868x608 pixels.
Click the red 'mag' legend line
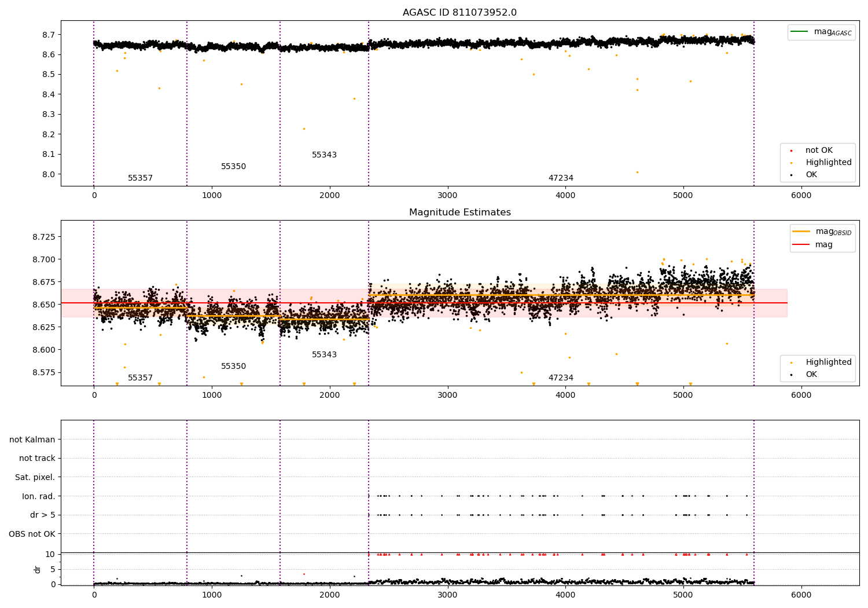801,244
